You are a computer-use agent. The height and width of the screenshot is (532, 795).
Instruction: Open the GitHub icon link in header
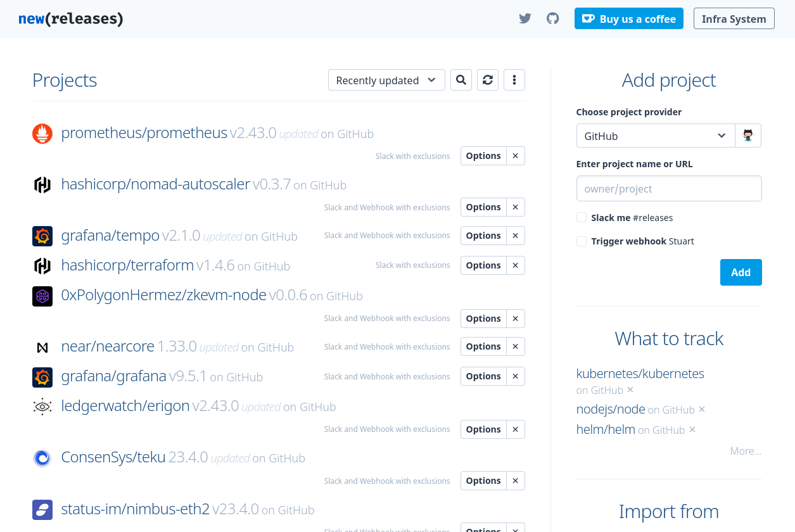(553, 18)
